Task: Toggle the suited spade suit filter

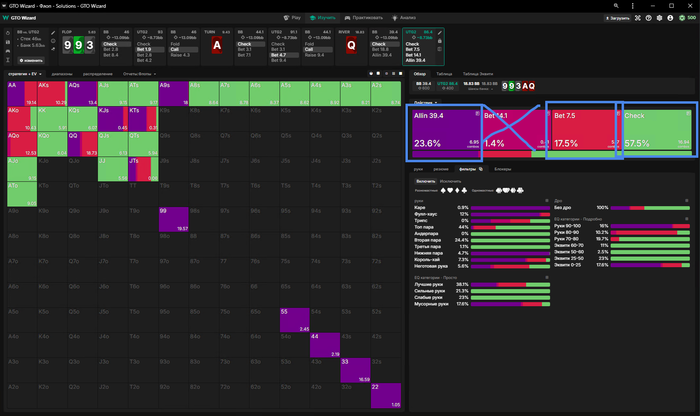Action: (x=500, y=191)
